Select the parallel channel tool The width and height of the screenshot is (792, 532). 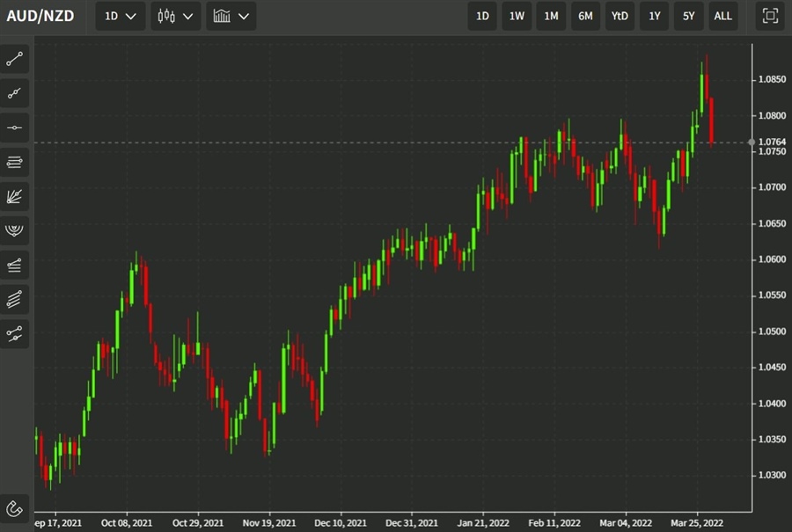[x=14, y=299]
